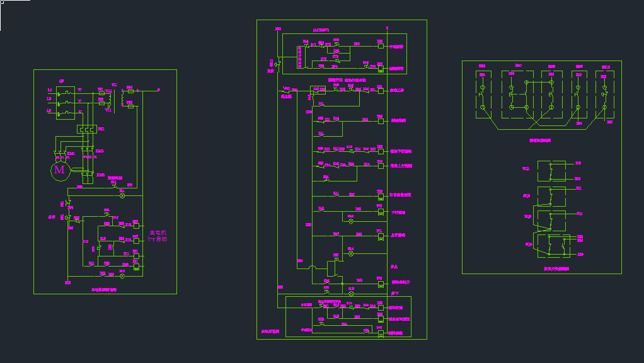Click the motor M symbol

(59, 170)
